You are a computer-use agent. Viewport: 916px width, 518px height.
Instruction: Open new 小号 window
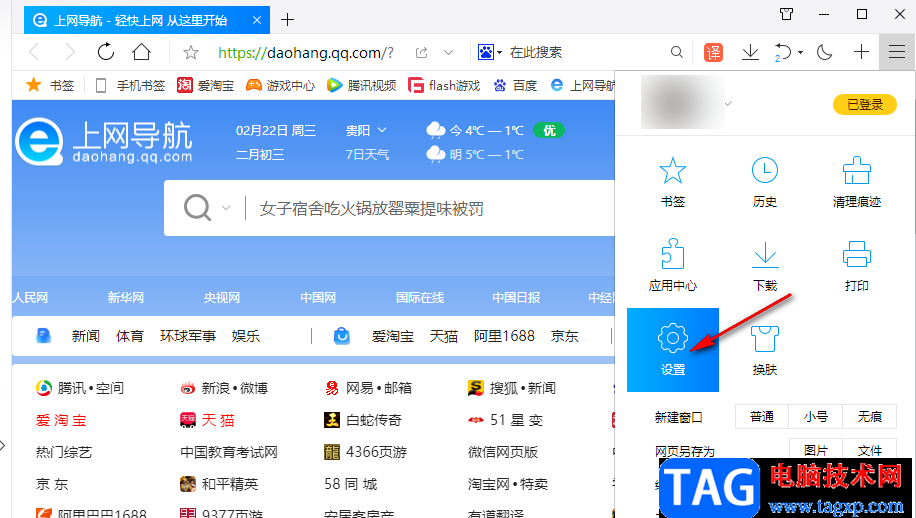[x=816, y=416]
